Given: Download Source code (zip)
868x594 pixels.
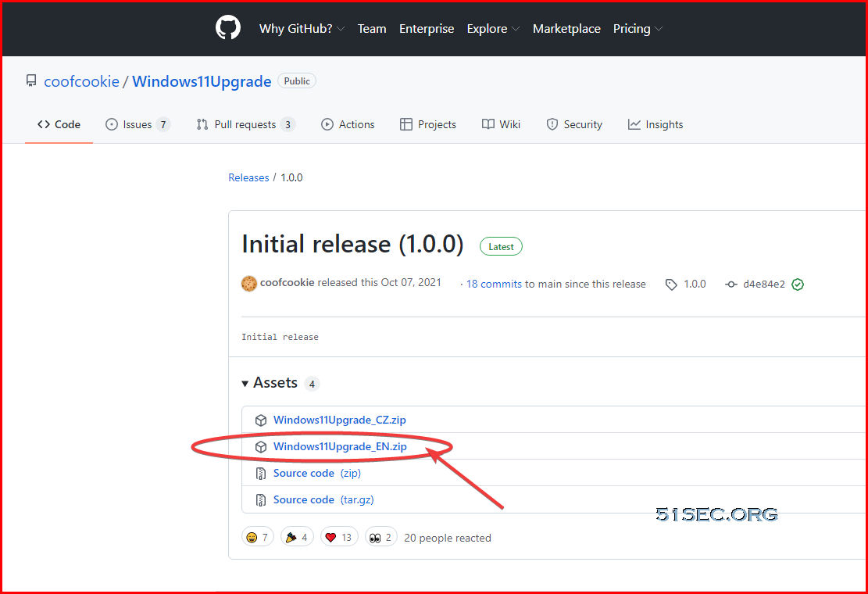Looking at the screenshot, I should (x=317, y=474).
